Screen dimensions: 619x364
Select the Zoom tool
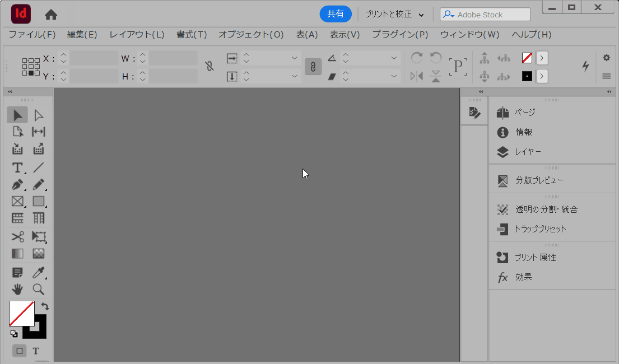point(38,289)
